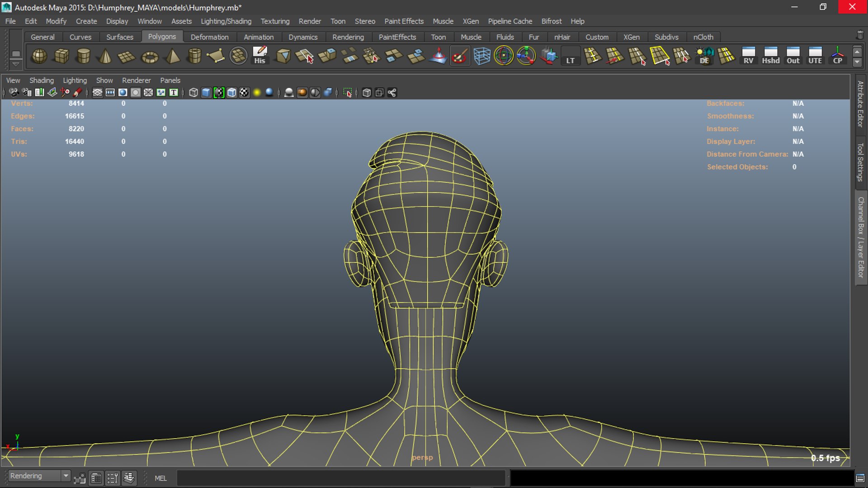Viewport: 868px width, 488px height.
Task: Open the Out outliner shelf icon
Action: click(793, 56)
